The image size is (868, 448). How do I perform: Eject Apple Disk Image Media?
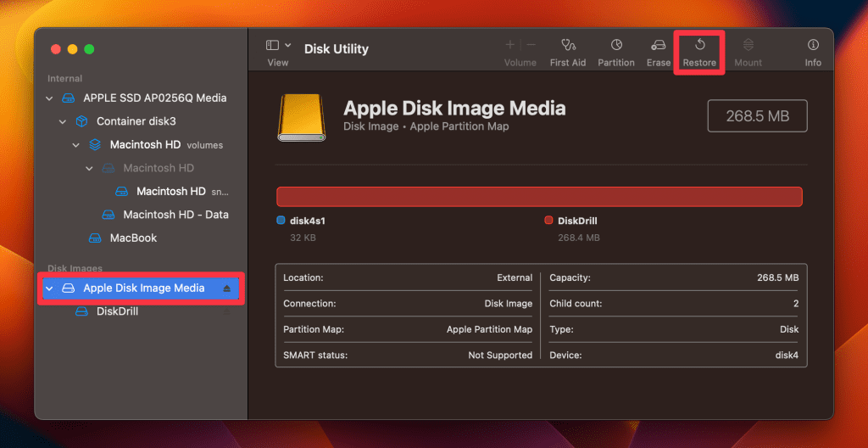[226, 288]
